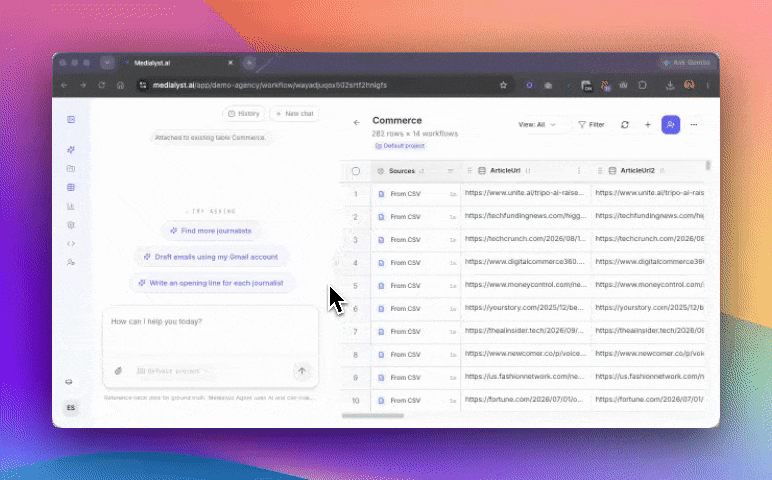Viewport: 772px width, 480px height.
Task: Choose 'Draft emails using my Gmail account' suggestion
Action: point(211,257)
